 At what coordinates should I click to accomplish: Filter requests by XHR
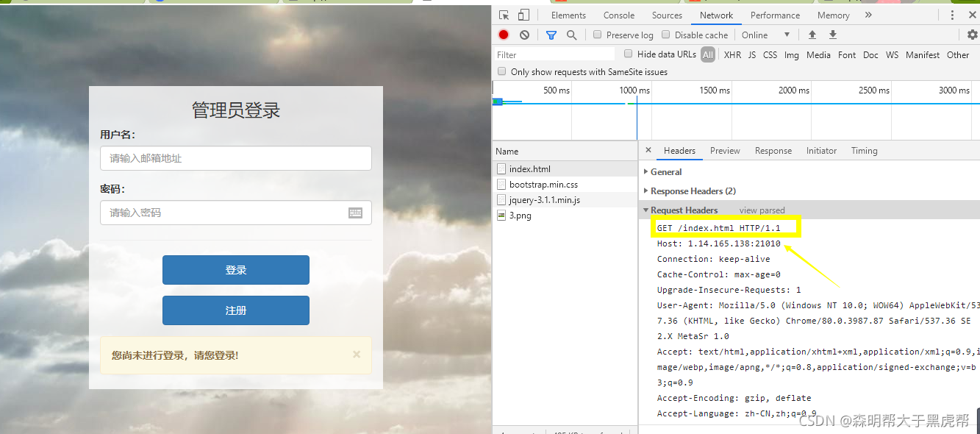tap(732, 54)
